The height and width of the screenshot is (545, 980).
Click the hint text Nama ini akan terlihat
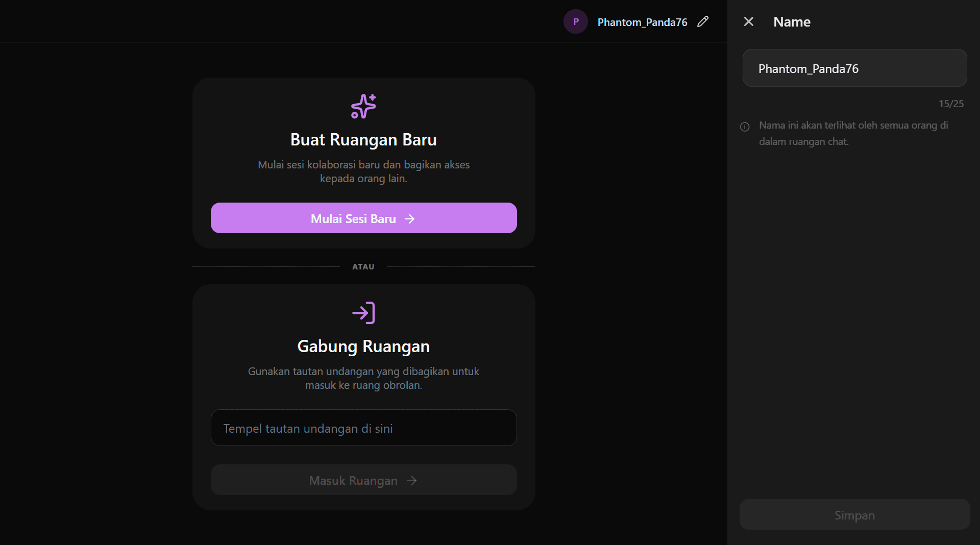tap(853, 133)
